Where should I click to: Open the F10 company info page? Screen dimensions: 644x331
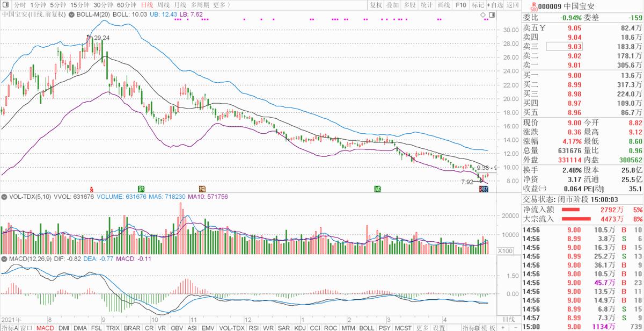(460, 5)
